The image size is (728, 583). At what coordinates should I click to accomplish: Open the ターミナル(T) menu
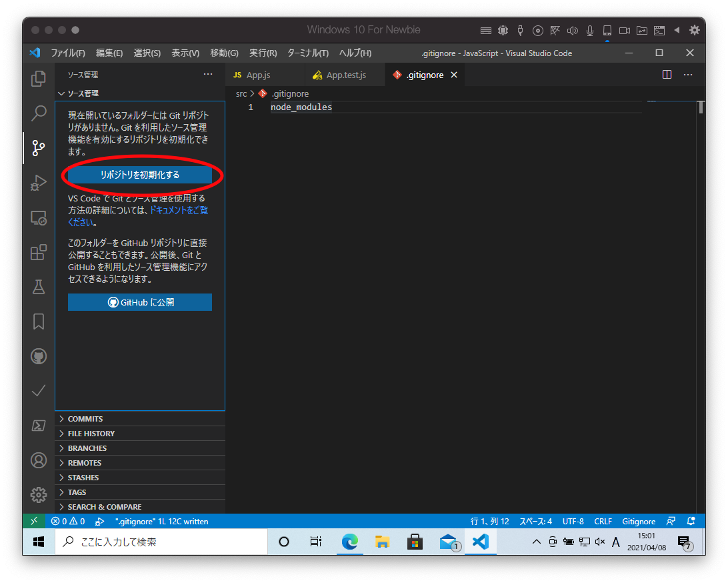coord(308,53)
